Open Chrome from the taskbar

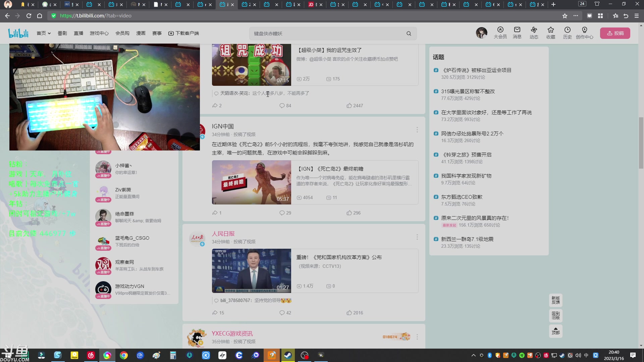[124, 355]
